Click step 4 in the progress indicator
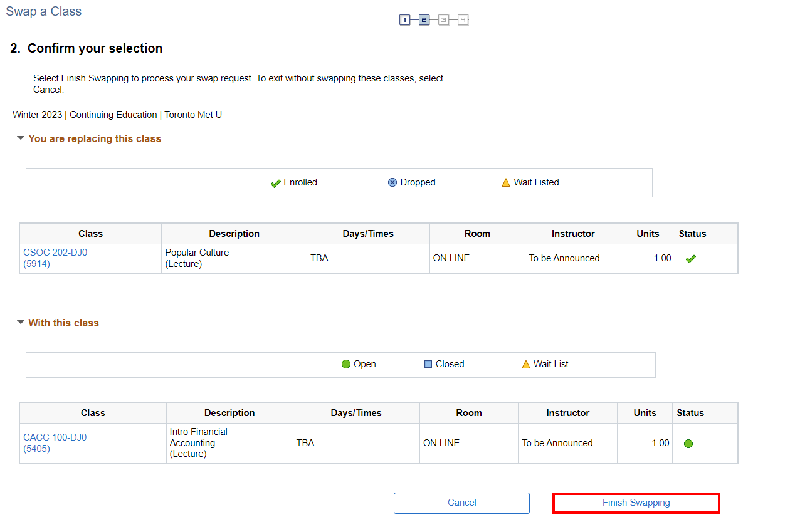Image resolution: width=790 pixels, height=532 pixels. point(463,20)
